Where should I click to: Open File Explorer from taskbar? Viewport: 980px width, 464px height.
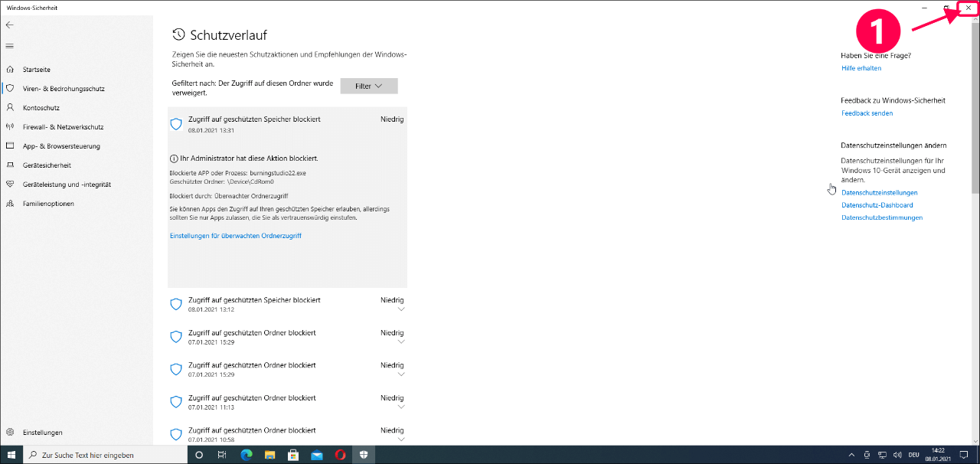tap(269, 455)
